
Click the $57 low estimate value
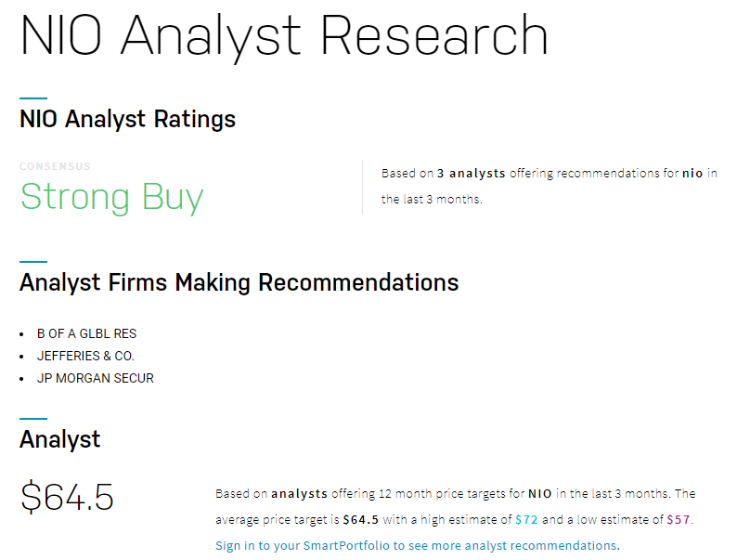678,519
